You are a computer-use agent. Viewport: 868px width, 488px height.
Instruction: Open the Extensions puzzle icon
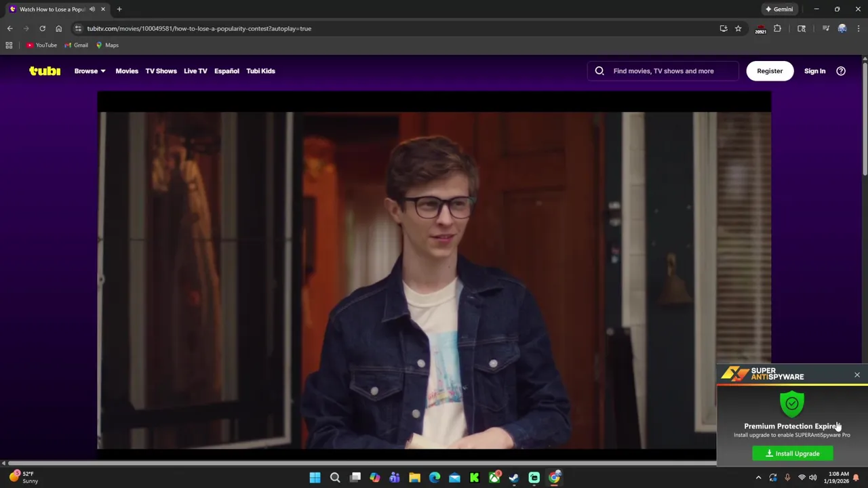777,28
